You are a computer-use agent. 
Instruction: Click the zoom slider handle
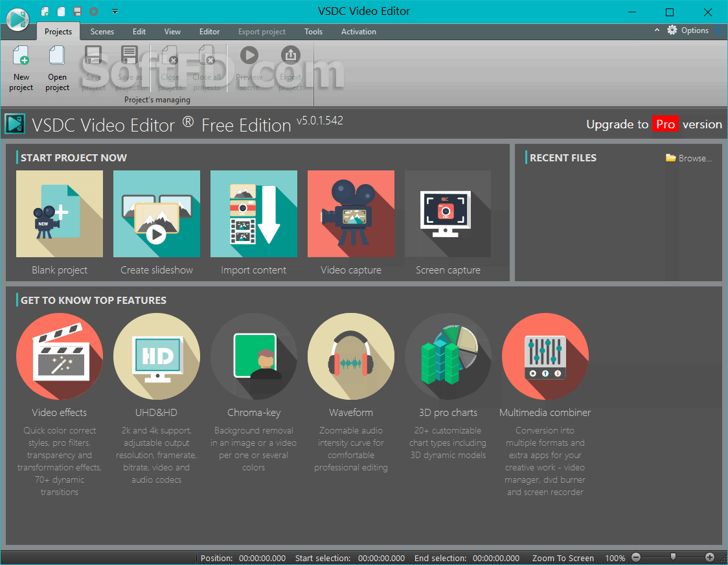(673, 557)
